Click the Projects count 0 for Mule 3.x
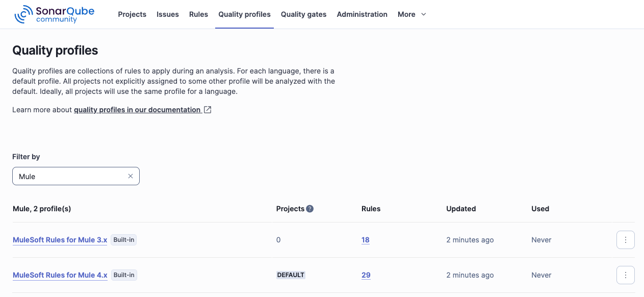Screen dimensions: 644x297 (278, 240)
